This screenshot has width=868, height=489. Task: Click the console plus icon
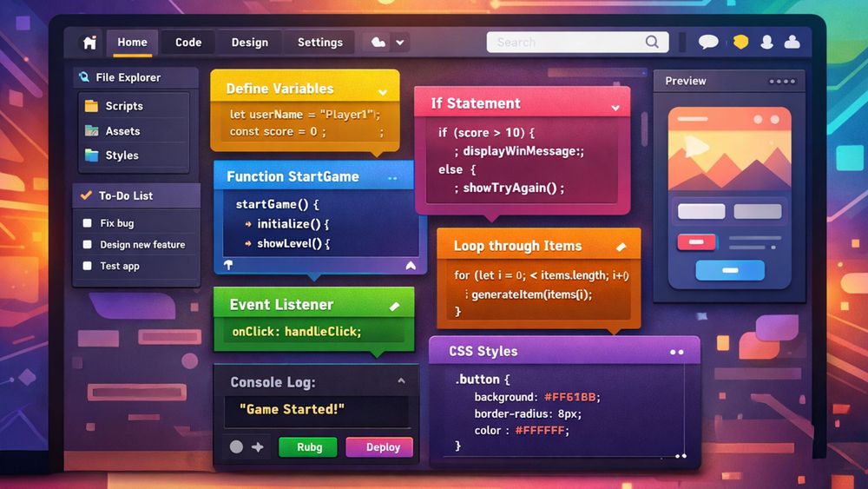tap(258, 447)
